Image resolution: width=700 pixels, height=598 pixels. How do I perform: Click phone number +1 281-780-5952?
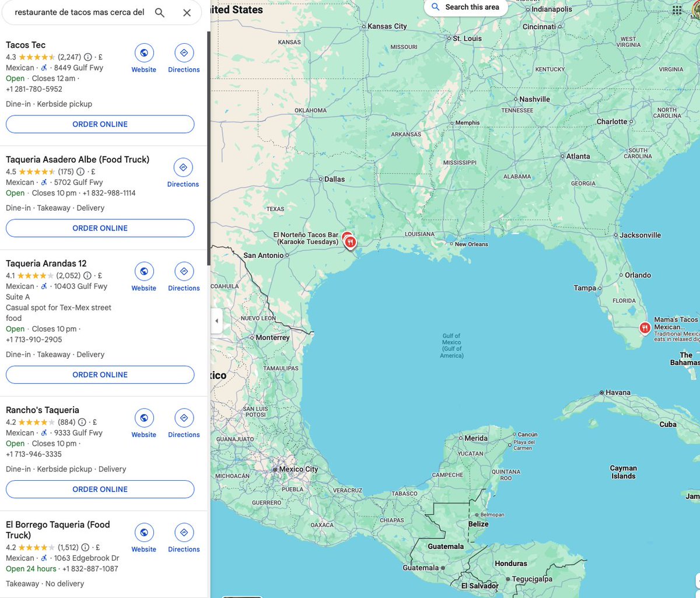[34, 89]
